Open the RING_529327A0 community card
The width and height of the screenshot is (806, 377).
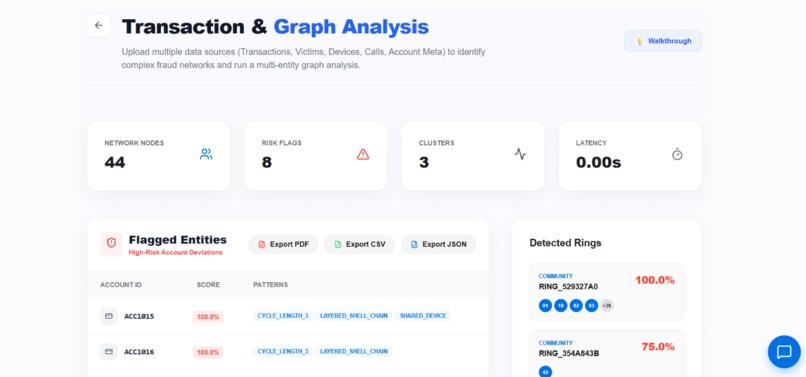[x=607, y=292]
